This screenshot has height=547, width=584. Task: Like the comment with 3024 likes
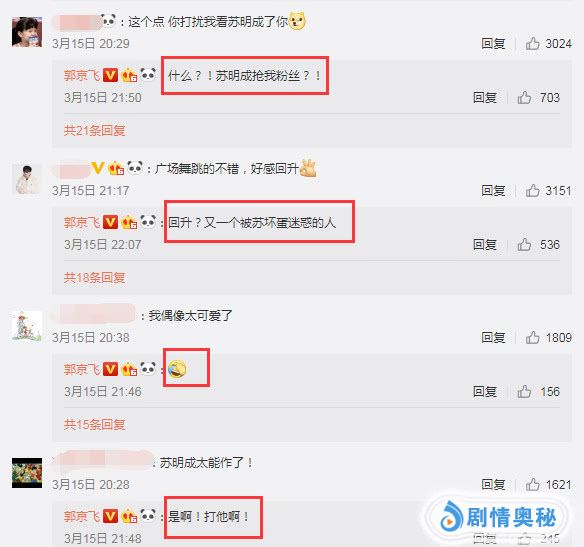click(x=533, y=44)
